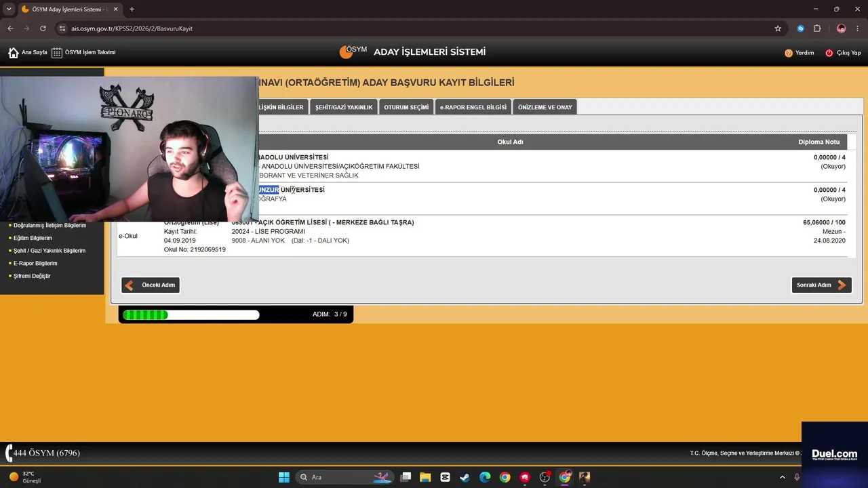Open OBS Studio from the taskbar
The width and height of the screenshot is (868, 488).
pos(545,477)
